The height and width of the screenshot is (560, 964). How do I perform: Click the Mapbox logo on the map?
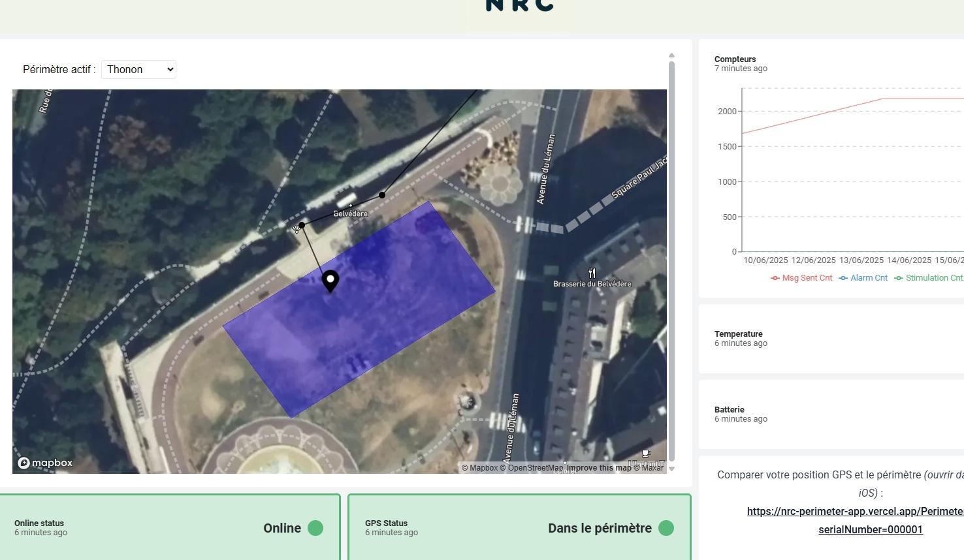45,463
